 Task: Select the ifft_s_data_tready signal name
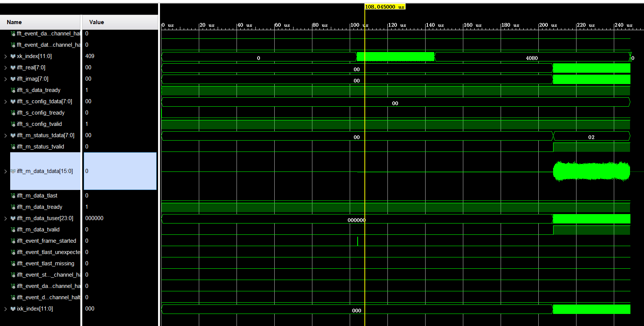[x=38, y=90]
